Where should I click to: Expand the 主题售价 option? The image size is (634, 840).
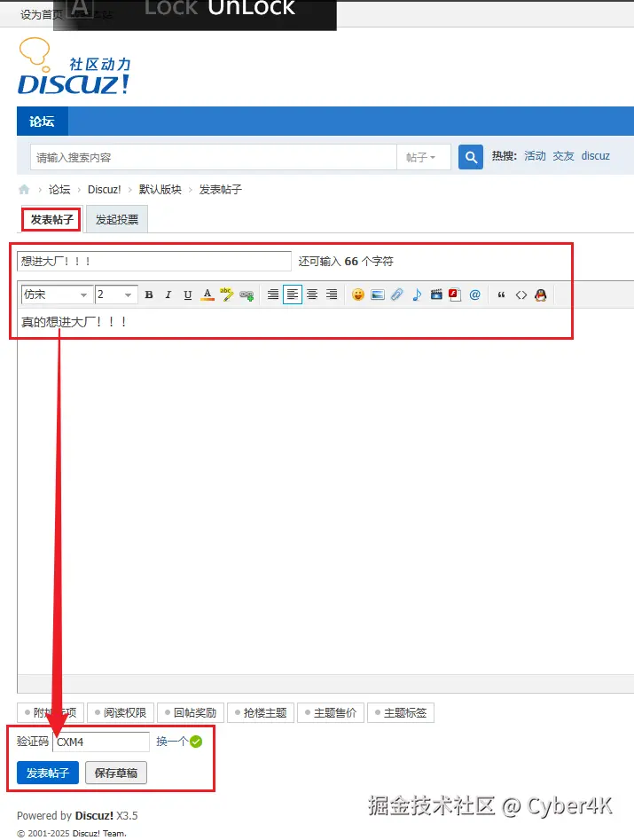pyautogui.click(x=331, y=712)
